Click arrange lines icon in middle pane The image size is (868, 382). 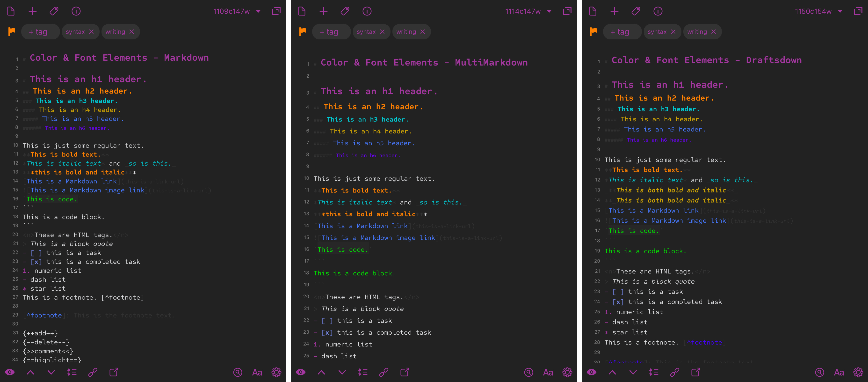(363, 372)
